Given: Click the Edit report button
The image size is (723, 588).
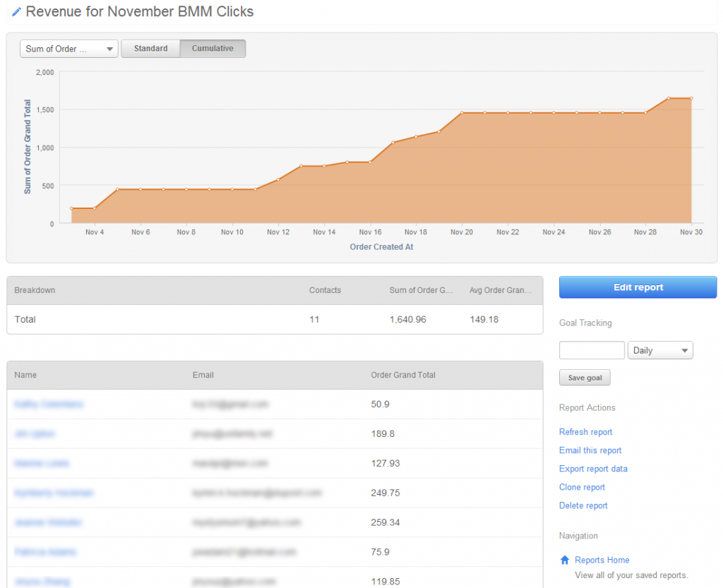Looking at the screenshot, I should (x=638, y=287).
